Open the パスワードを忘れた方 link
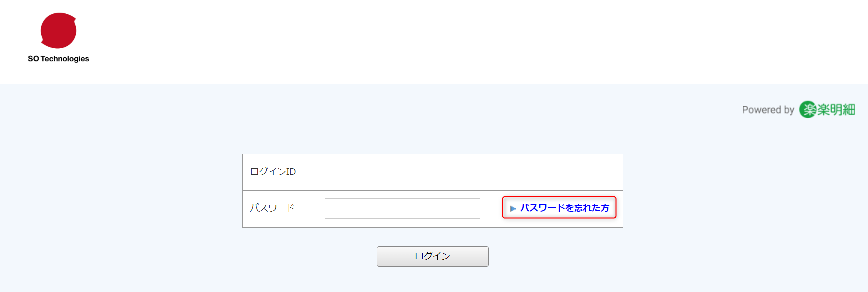The height and width of the screenshot is (292, 868). [564, 208]
